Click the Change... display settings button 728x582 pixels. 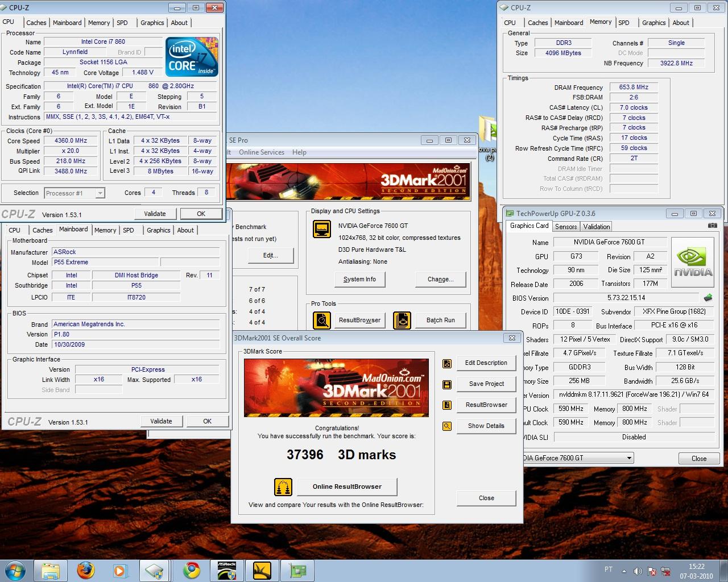click(441, 279)
